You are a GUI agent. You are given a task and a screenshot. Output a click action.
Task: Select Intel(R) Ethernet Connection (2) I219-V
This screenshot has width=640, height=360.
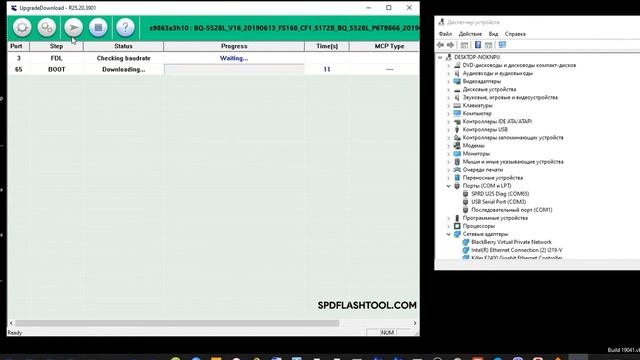tap(516, 250)
